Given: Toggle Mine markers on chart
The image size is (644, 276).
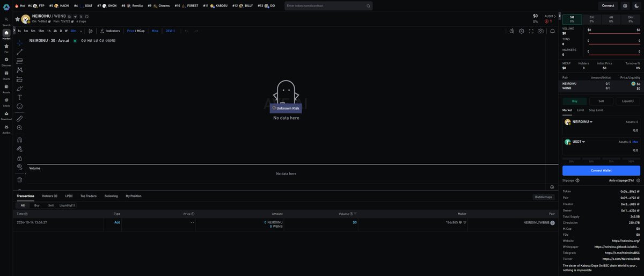Looking at the screenshot, I should click(x=155, y=31).
